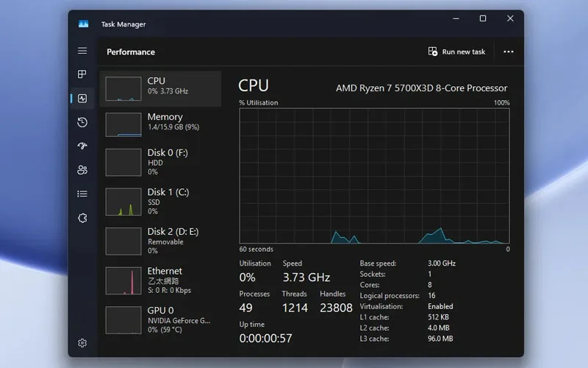This screenshot has height=368, width=588.
Task: Click the L1 cache value 512 KB
Action: [x=438, y=317]
